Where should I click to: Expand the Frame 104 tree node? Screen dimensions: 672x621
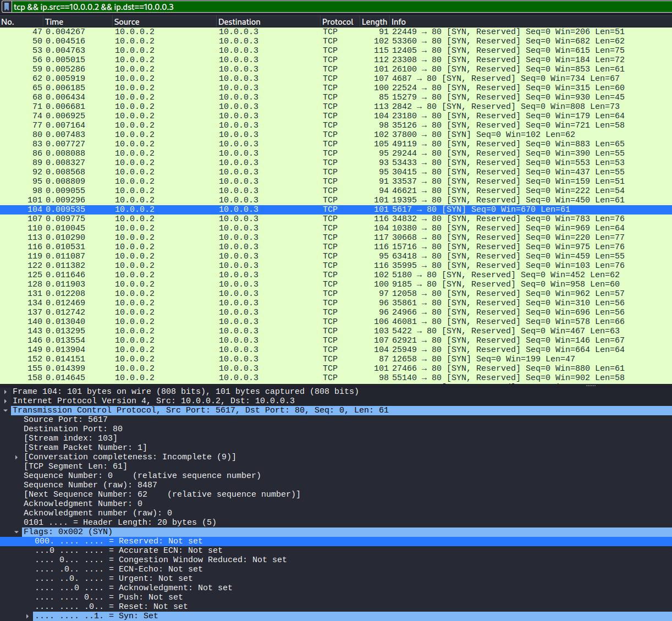[x=5, y=392]
